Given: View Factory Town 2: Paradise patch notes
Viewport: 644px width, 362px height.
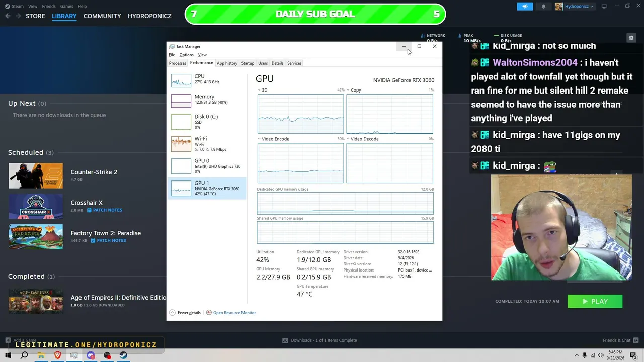Looking at the screenshot, I should pyautogui.click(x=108, y=241).
